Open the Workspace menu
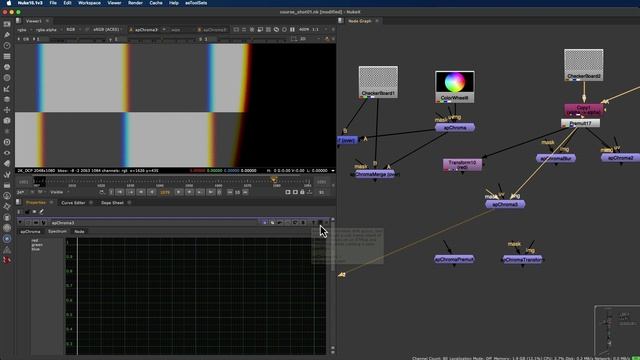 [89, 3]
